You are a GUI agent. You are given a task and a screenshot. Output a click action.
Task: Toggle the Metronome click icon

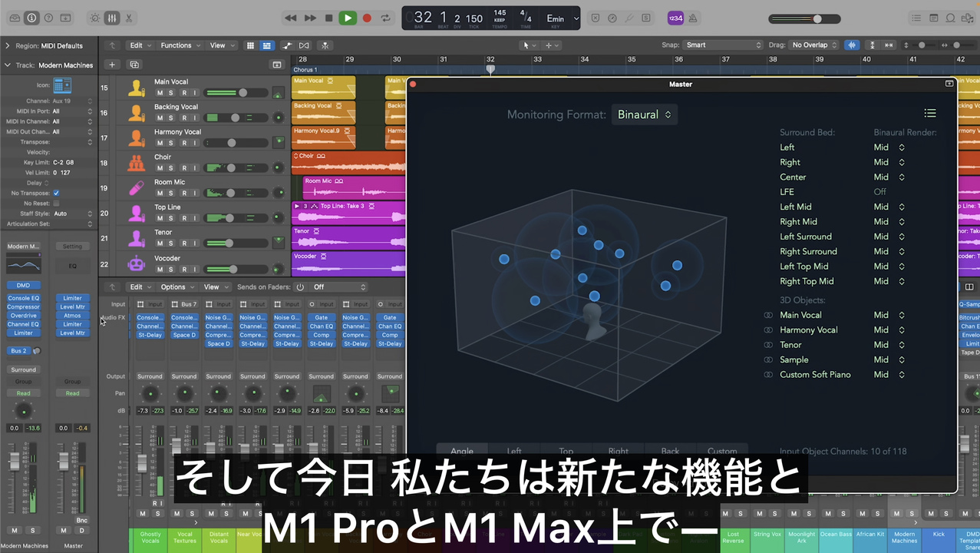coord(693,18)
